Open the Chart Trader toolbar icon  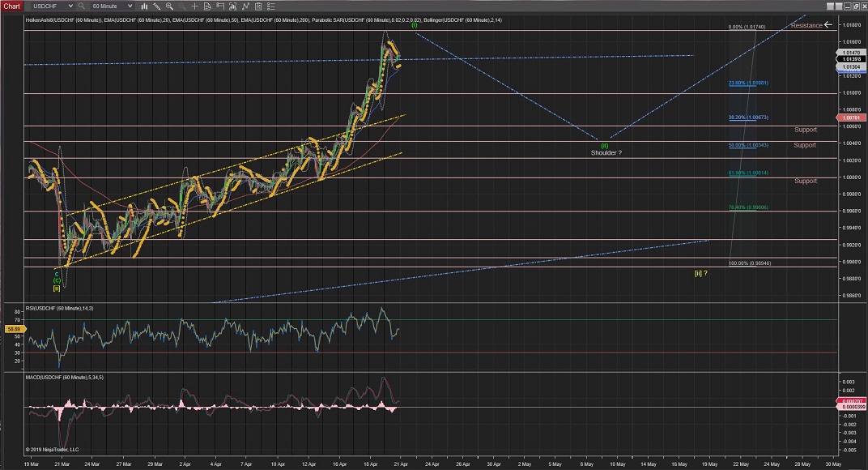[x=220, y=6]
